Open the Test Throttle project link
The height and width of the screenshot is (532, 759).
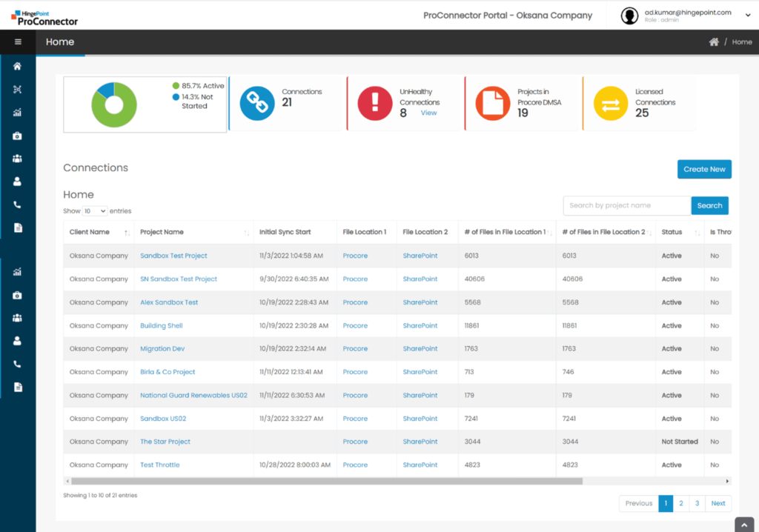click(160, 465)
